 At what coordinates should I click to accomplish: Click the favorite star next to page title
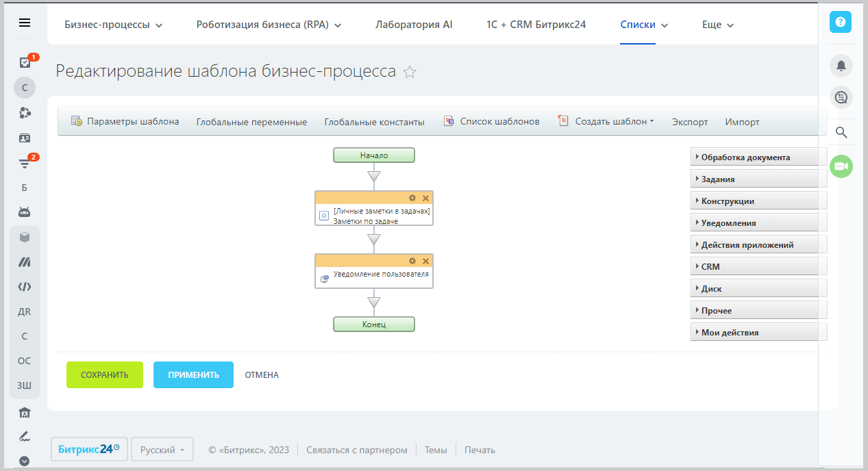(410, 72)
